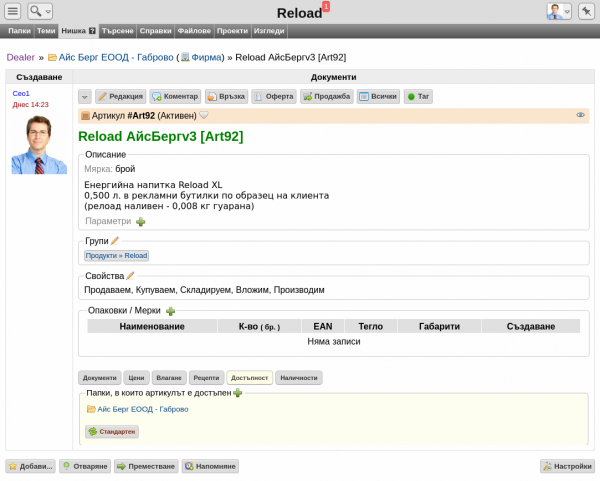Select the Цени tab

tap(138, 378)
